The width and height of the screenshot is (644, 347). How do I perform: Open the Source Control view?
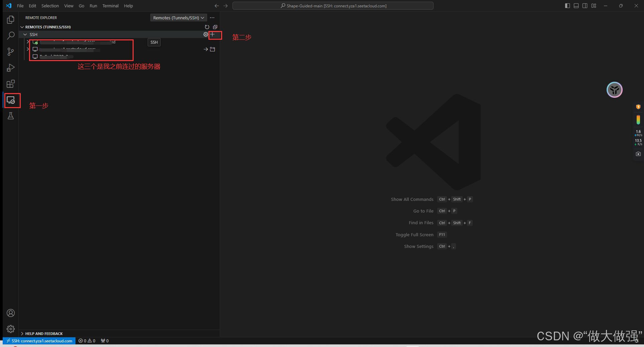(11, 52)
